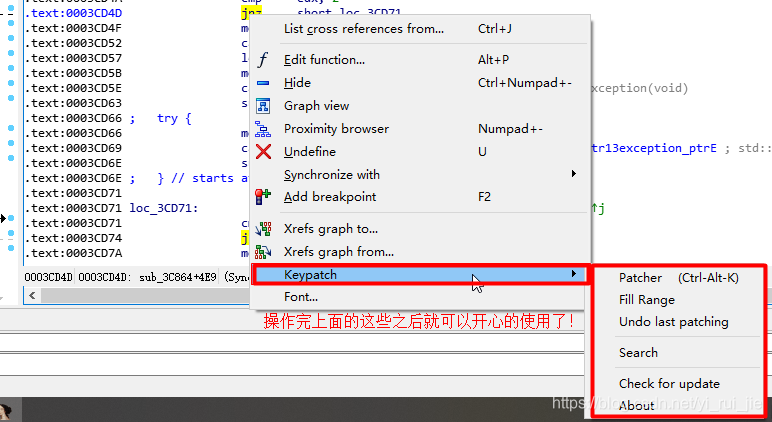Click tr13exception_ptrE symbol text
This screenshot has width=772, height=422.
[x=654, y=148]
